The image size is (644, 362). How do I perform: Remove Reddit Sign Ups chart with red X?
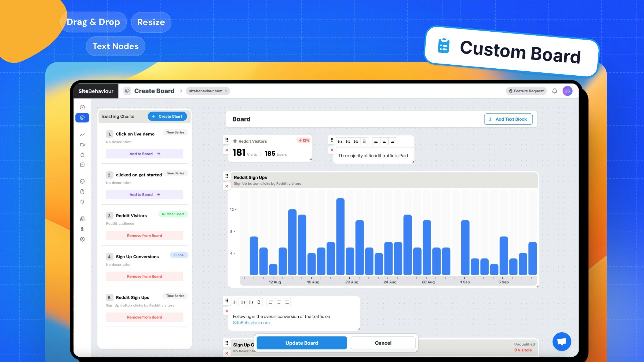point(227,186)
